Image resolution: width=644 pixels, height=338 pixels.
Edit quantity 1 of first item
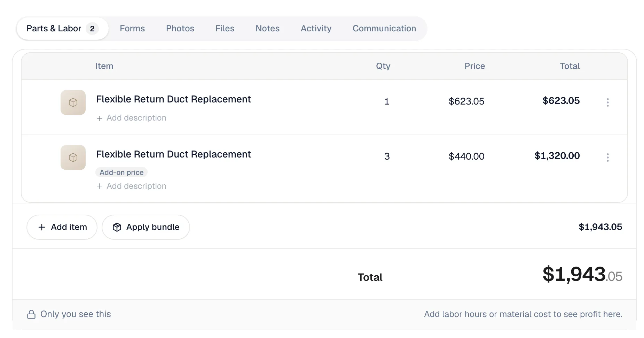point(387,101)
